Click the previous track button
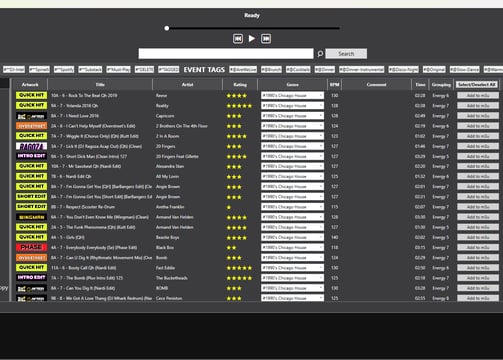 (x=238, y=39)
